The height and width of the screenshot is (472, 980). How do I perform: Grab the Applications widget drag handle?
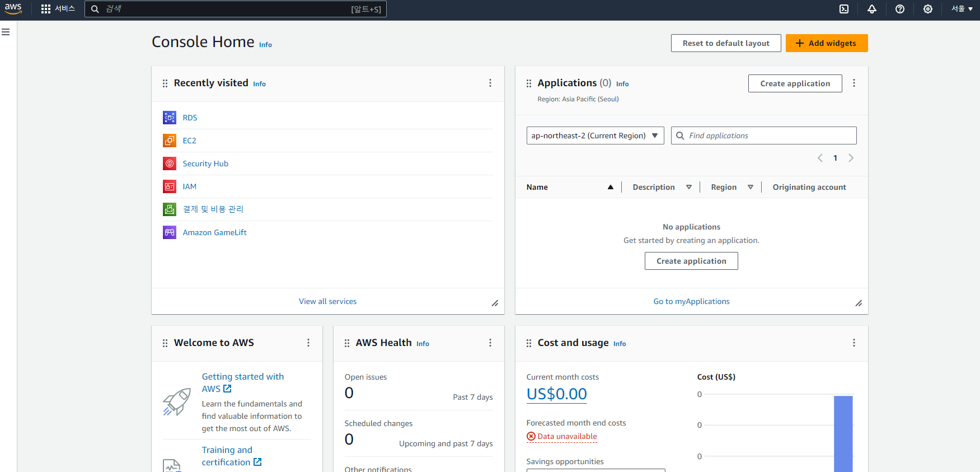point(529,83)
